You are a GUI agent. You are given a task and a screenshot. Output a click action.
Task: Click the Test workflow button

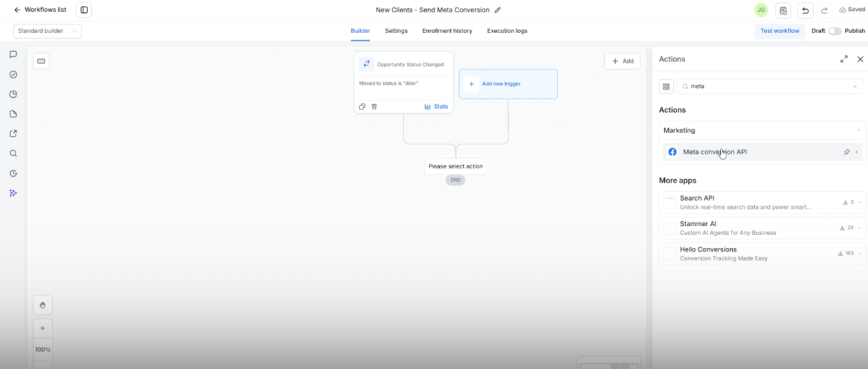coord(779,31)
